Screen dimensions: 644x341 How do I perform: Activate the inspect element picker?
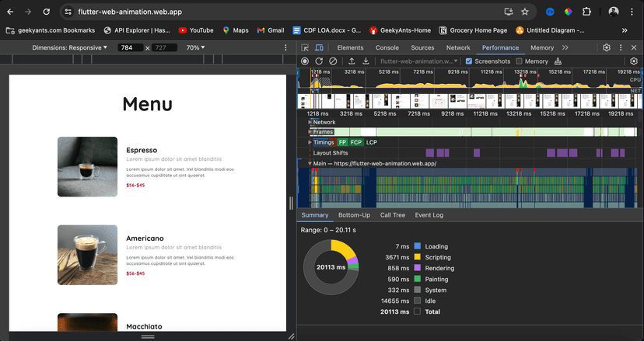point(306,48)
